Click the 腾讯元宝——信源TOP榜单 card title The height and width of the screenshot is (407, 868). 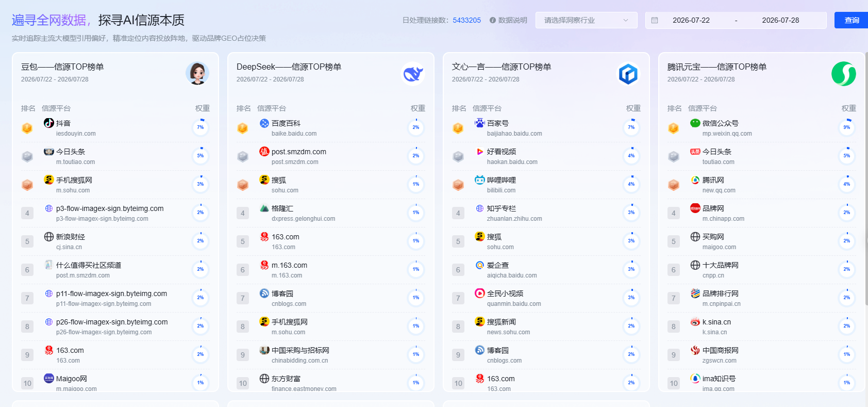717,67
